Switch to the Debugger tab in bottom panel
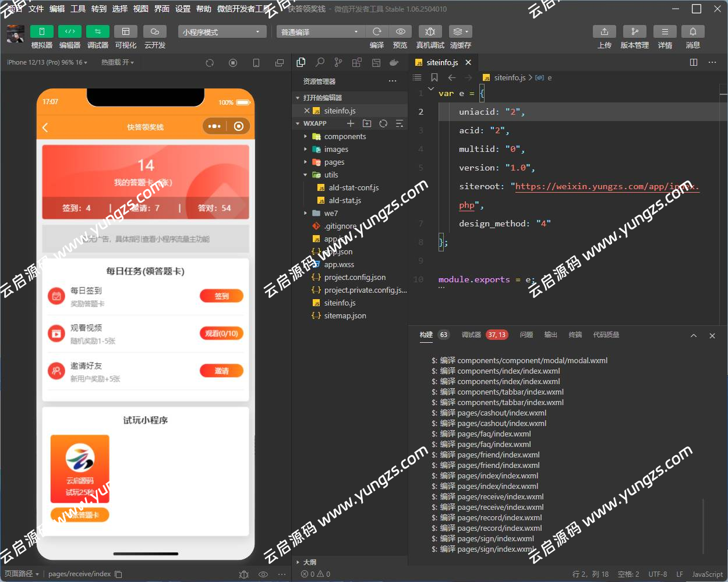The height and width of the screenshot is (582, 728). click(x=471, y=335)
